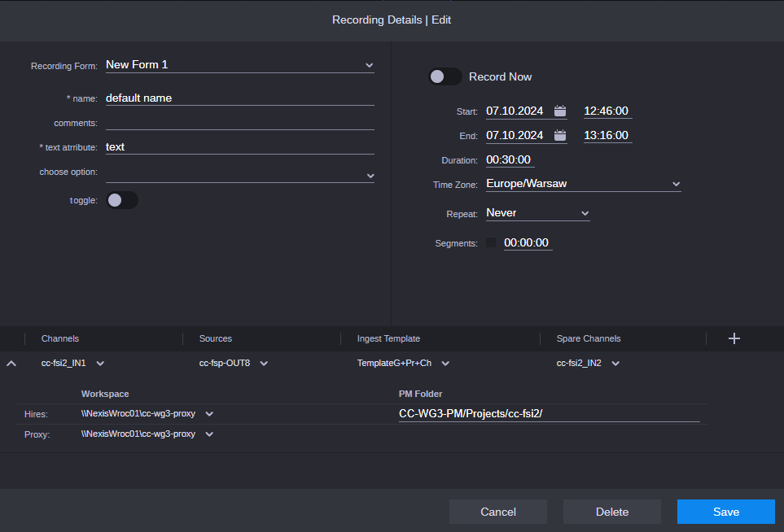
Task: Click the PM Folder path field
Action: pos(549,413)
